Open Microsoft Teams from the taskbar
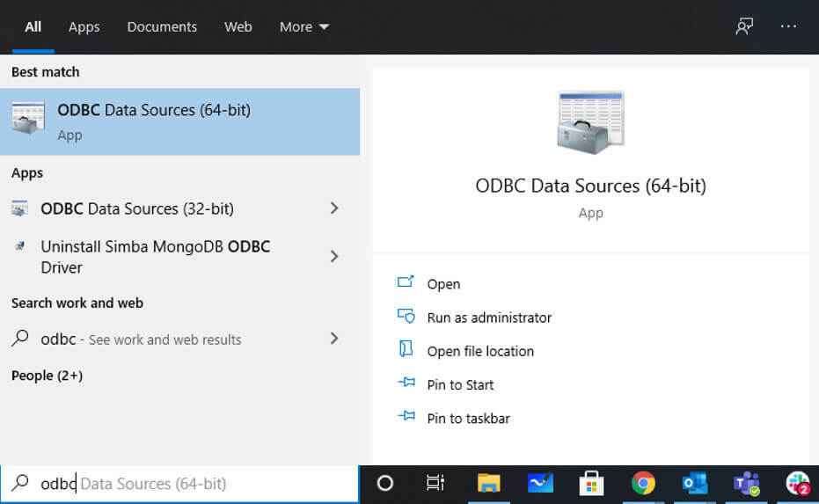Image resolution: width=819 pixels, height=504 pixels. click(746, 484)
